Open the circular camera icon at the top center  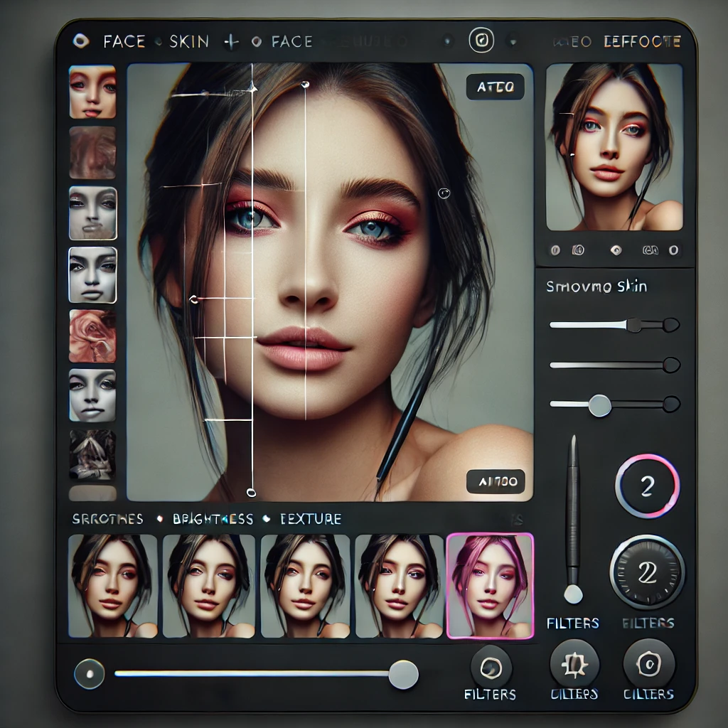(481, 41)
